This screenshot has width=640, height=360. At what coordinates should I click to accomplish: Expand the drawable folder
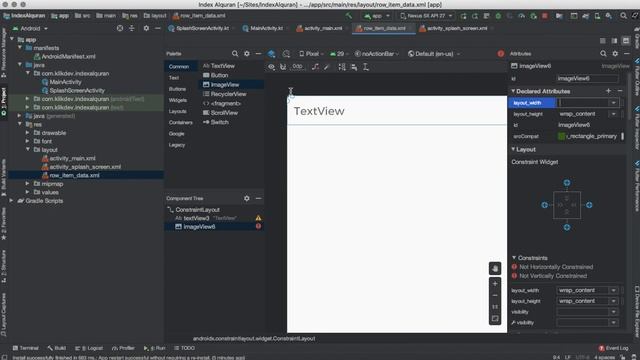point(28,133)
